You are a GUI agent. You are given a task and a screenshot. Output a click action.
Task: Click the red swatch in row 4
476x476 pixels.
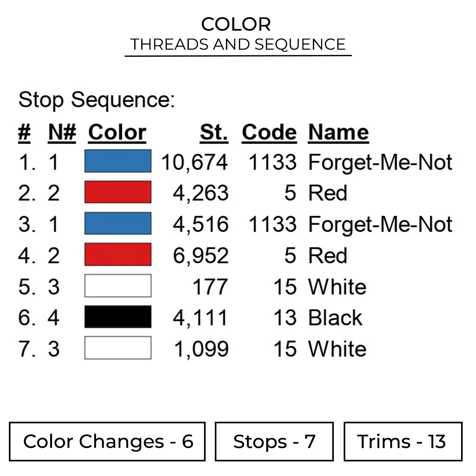[118, 255]
